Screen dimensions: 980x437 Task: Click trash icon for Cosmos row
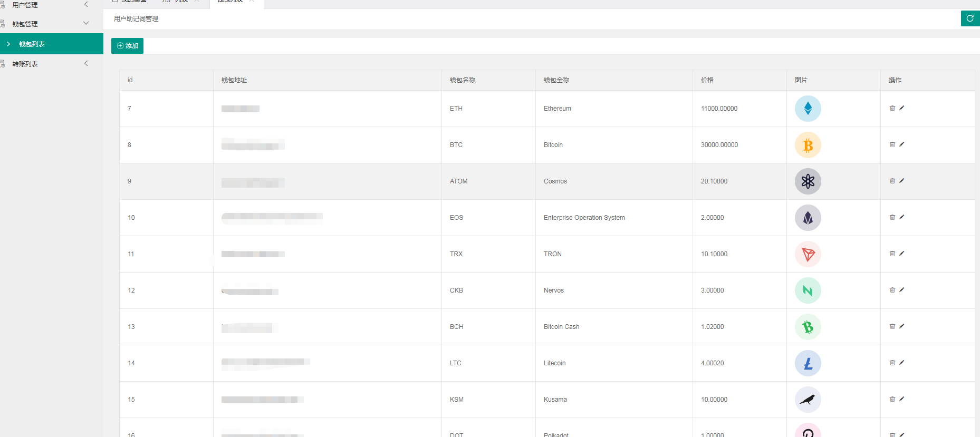[x=892, y=181]
